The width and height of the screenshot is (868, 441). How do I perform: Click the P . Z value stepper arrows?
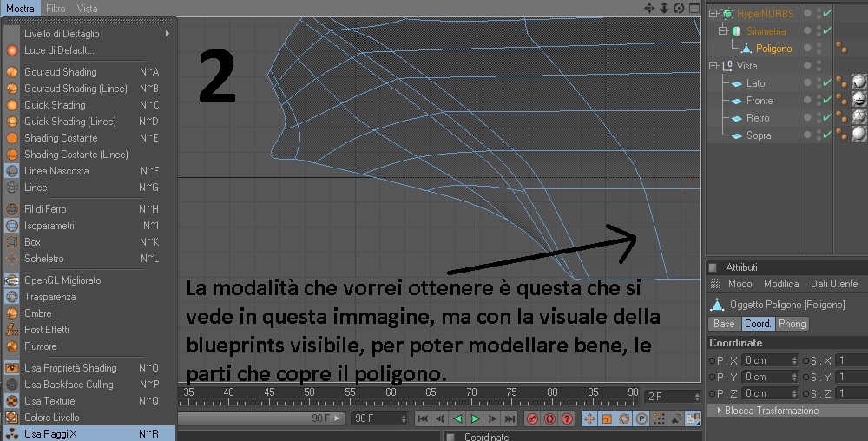[x=794, y=394]
